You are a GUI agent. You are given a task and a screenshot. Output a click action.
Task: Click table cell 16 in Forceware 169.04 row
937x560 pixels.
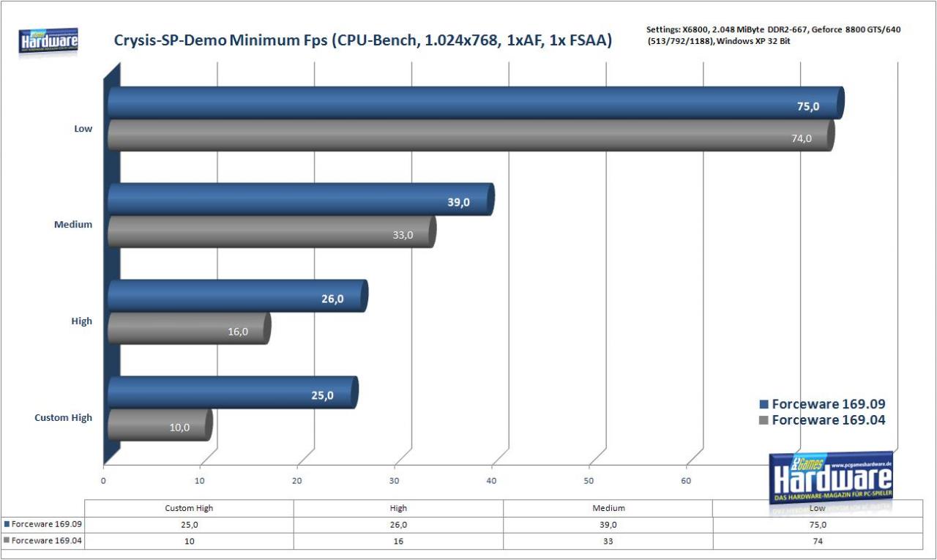398,540
